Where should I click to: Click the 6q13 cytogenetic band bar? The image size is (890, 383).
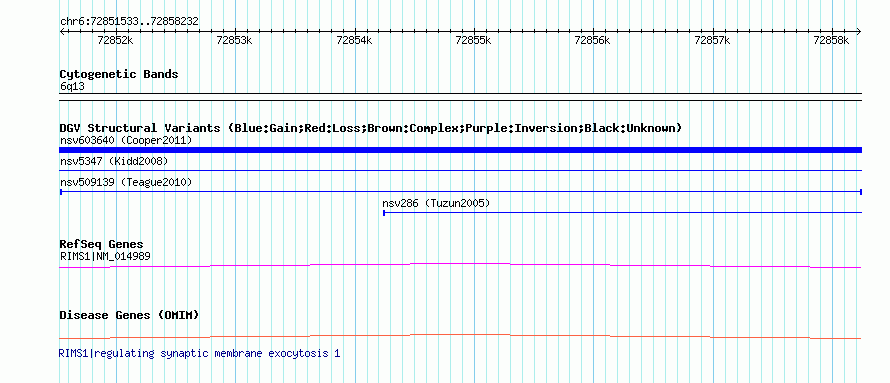[460, 97]
